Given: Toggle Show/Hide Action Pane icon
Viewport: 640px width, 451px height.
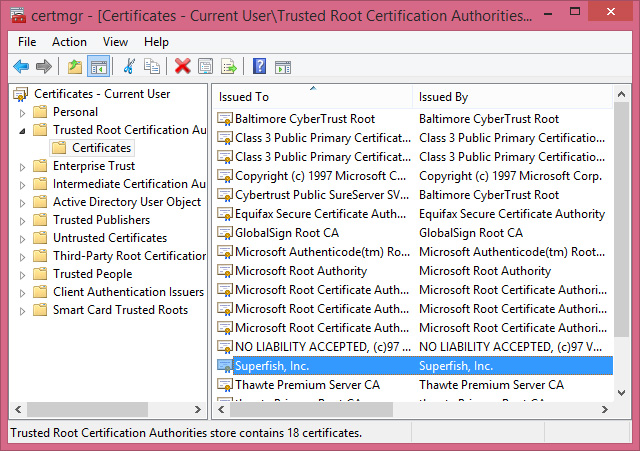Looking at the screenshot, I should [283, 67].
